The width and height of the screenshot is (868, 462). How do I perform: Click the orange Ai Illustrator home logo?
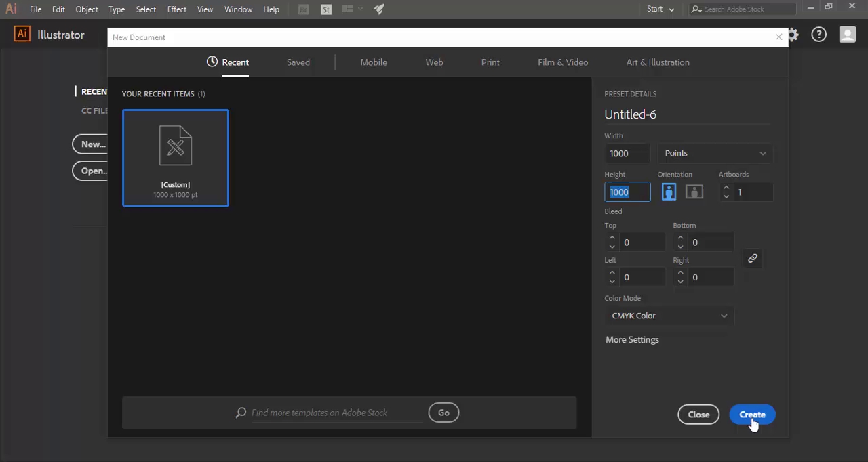coord(22,35)
